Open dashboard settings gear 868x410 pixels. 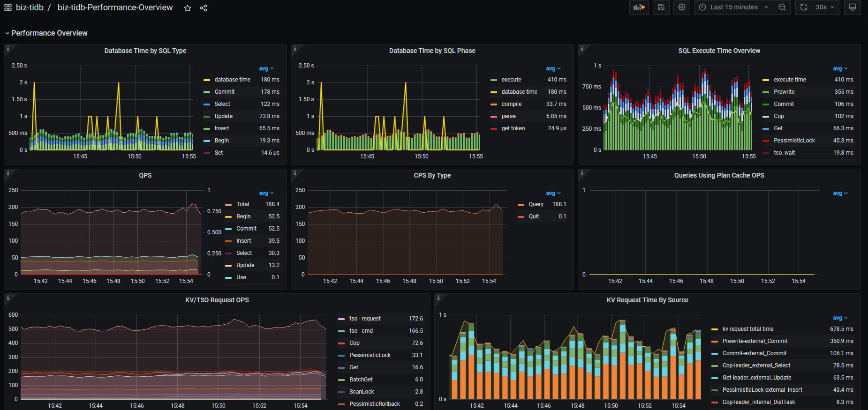pos(682,7)
